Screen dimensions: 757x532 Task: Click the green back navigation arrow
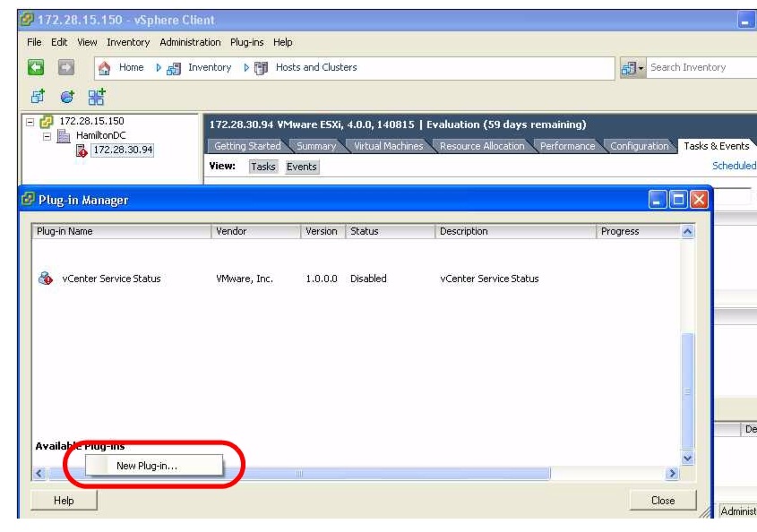pos(36,67)
